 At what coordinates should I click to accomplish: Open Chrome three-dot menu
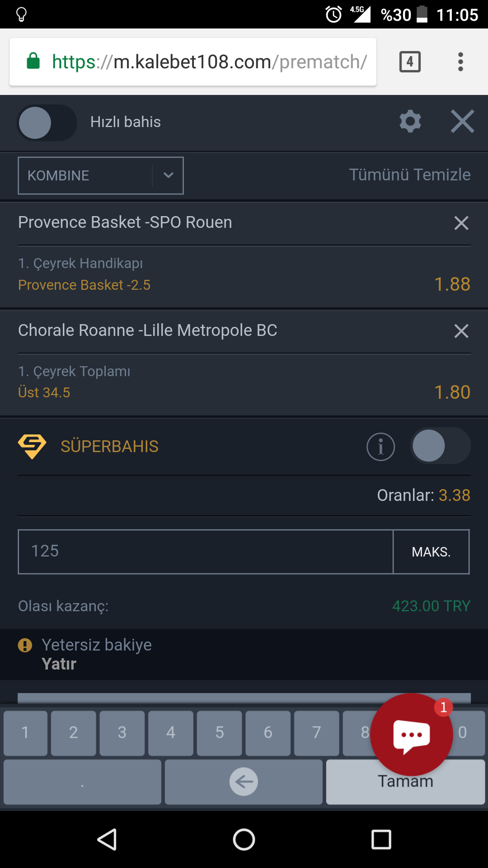point(460,62)
